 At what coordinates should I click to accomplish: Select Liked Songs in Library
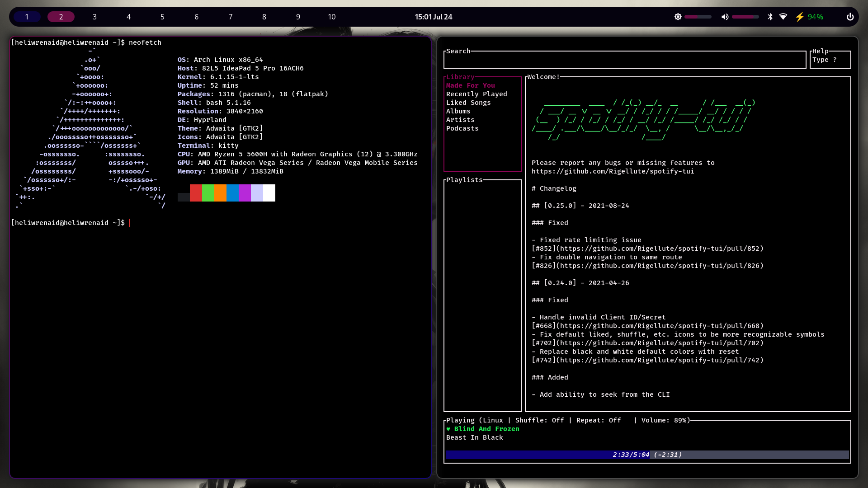(468, 103)
